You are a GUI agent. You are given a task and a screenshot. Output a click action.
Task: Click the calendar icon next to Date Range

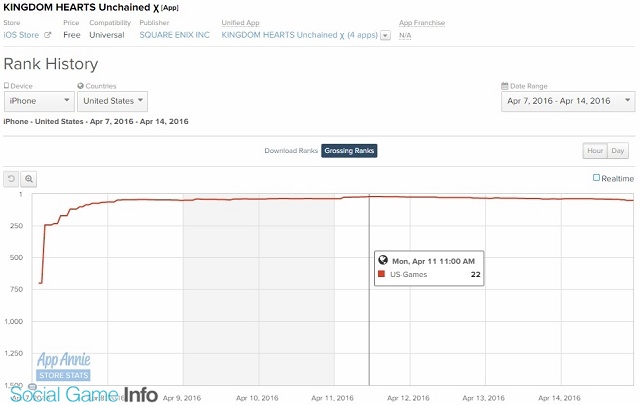(x=503, y=86)
